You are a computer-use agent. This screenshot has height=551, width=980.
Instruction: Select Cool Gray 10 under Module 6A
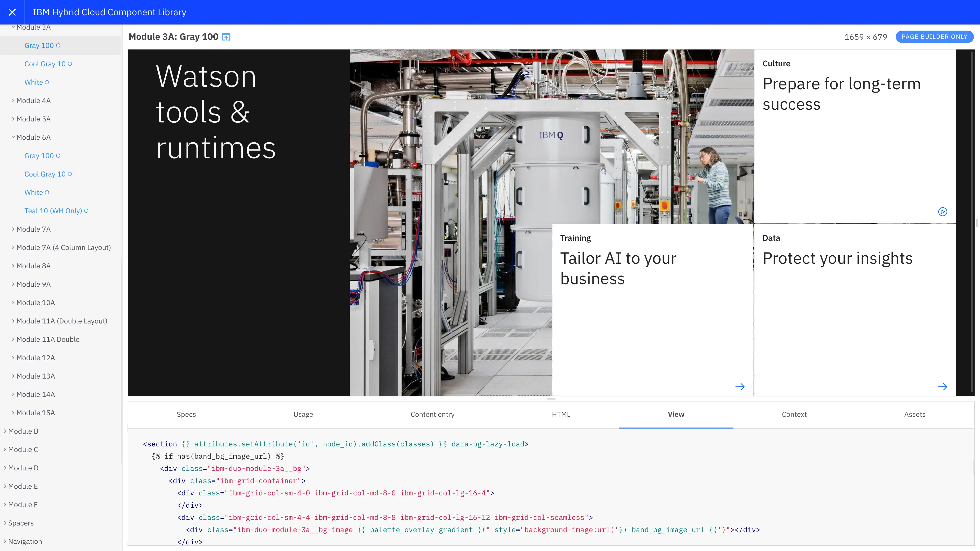(45, 174)
